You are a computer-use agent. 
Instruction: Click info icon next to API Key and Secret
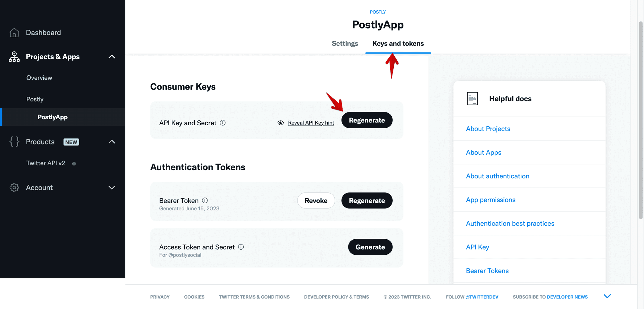click(x=223, y=123)
